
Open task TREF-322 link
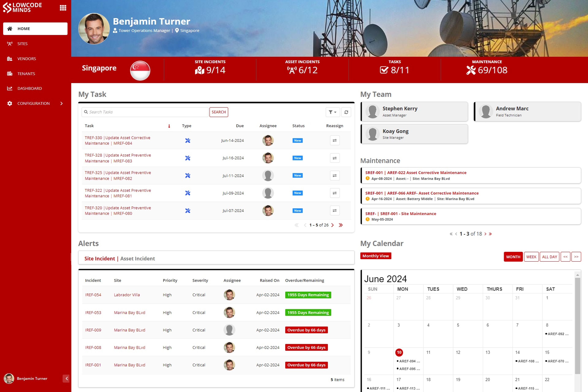pos(118,193)
